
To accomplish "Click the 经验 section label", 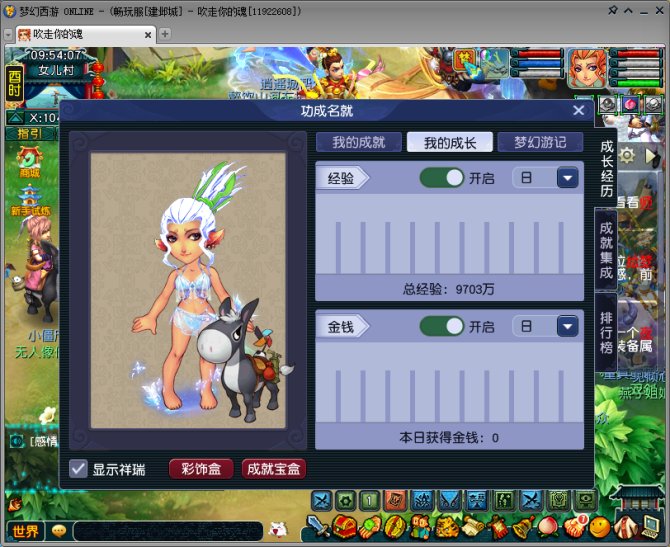I will (x=341, y=178).
